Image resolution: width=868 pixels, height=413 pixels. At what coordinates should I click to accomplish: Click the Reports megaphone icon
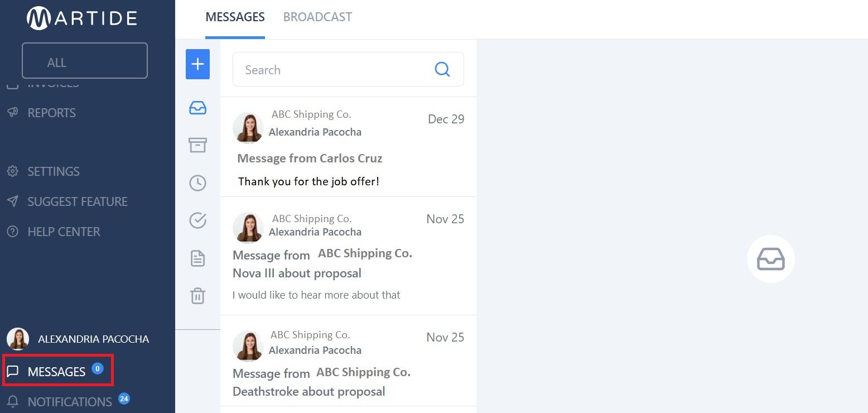point(12,113)
